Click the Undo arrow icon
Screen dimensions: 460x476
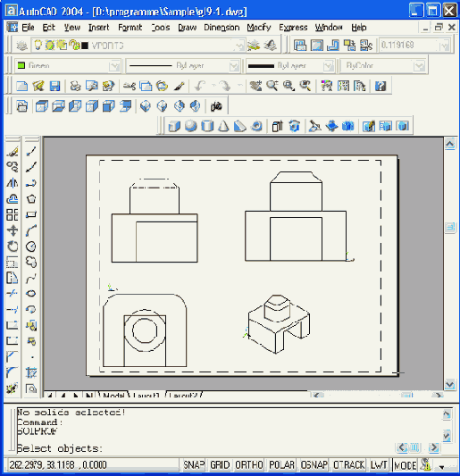200,86
